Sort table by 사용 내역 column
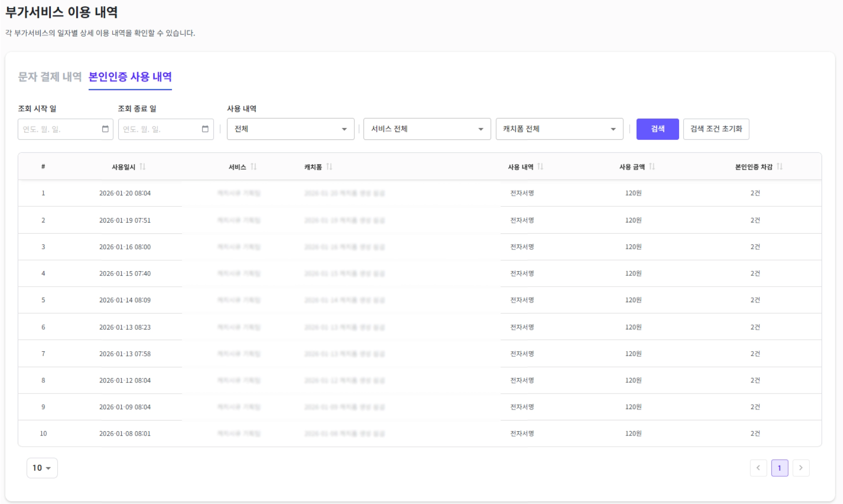The height and width of the screenshot is (504, 843). coord(540,167)
